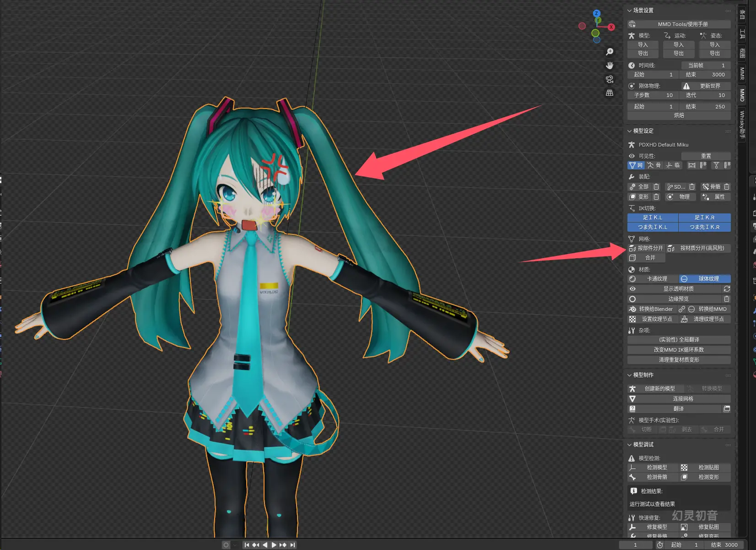Toggle mesh visibility 网 button
This screenshot has height=550, width=756.
(636, 165)
